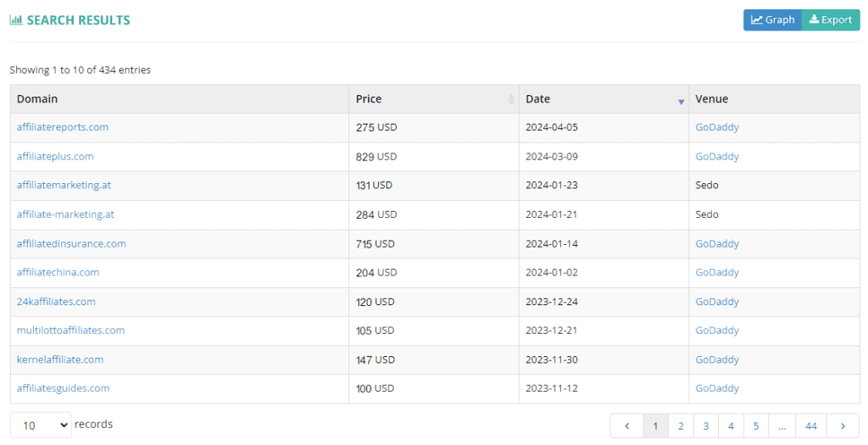Click GoDaddy venue for affiliatesguides.com
868x445 pixels.
pos(717,388)
